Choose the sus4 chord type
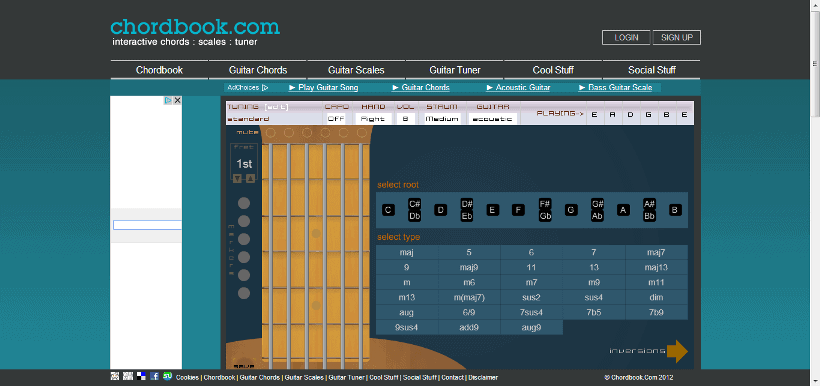 (x=594, y=298)
